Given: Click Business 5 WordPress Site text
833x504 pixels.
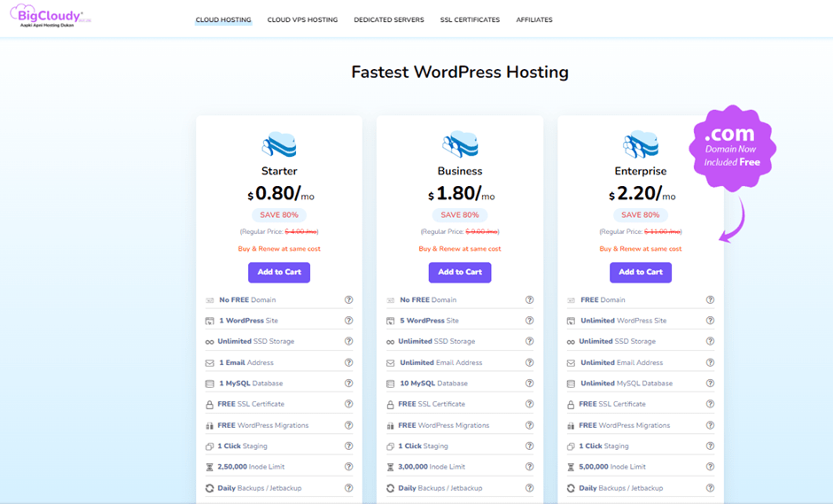Looking at the screenshot, I should coord(429,321).
